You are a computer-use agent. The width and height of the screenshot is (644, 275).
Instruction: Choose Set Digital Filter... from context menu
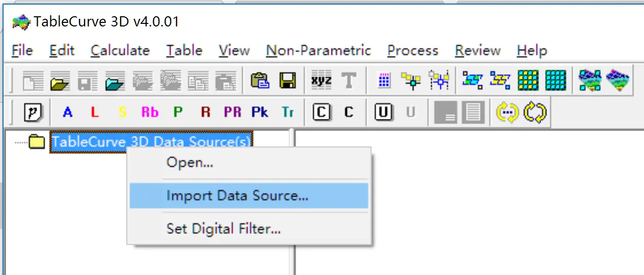pyautogui.click(x=249, y=229)
